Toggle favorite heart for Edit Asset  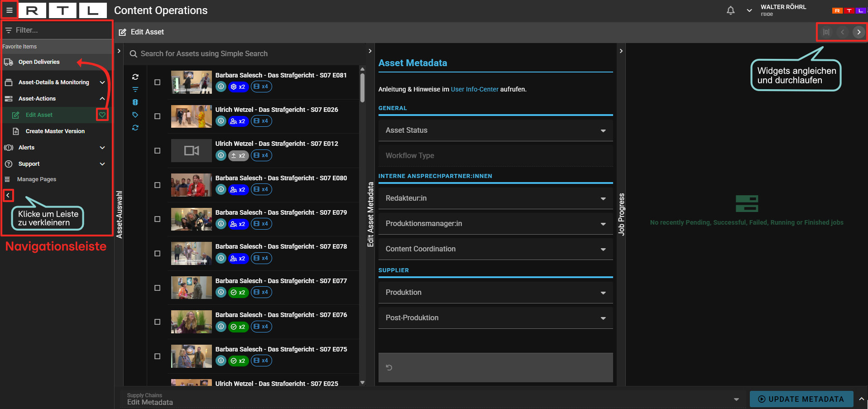pyautogui.click(x=102, y=115)
